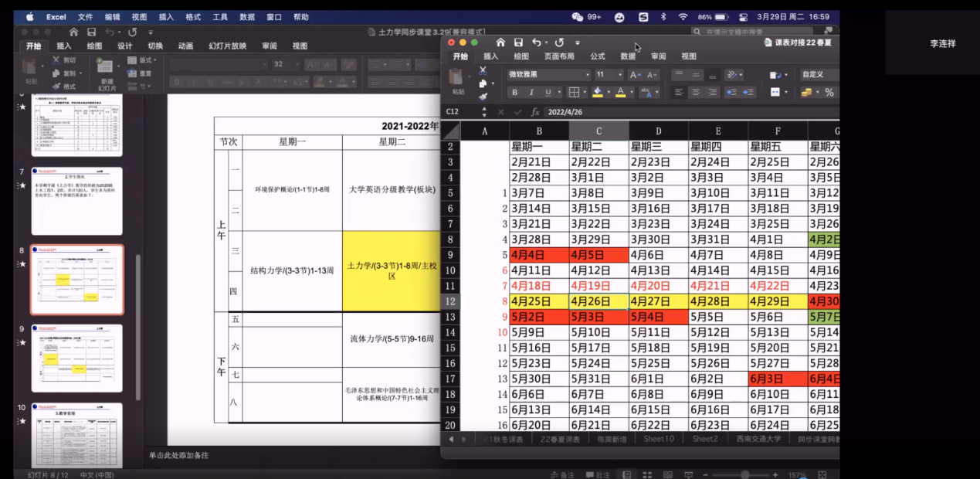Click the insert function fx icon
This screenshot has width=980, height=479.
[535, 112]
